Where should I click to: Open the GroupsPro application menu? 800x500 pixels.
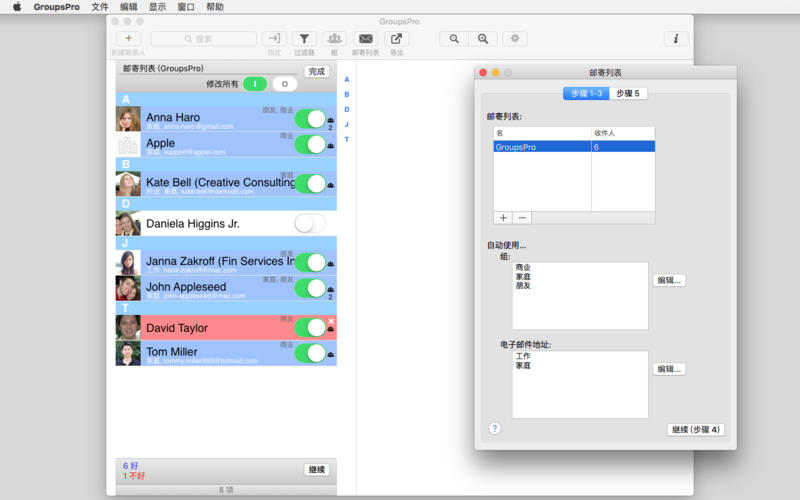click(x=57, y=7)
